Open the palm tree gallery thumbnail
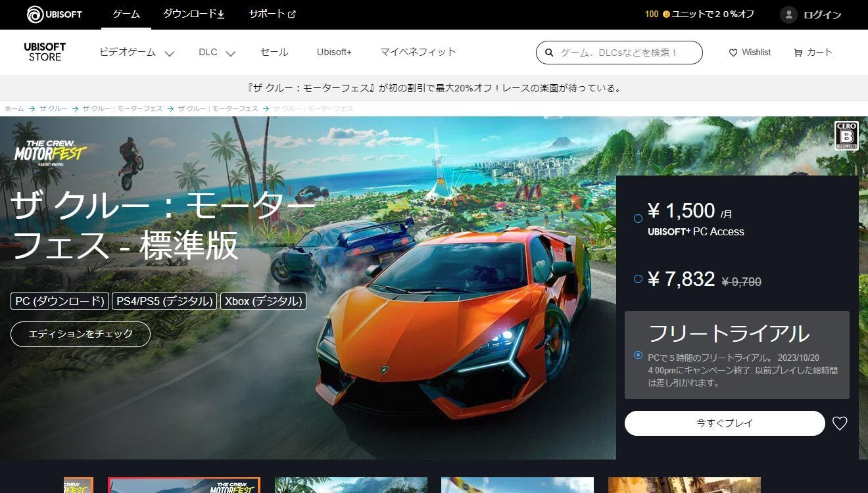868x493 pixels. tap(351, 485)
